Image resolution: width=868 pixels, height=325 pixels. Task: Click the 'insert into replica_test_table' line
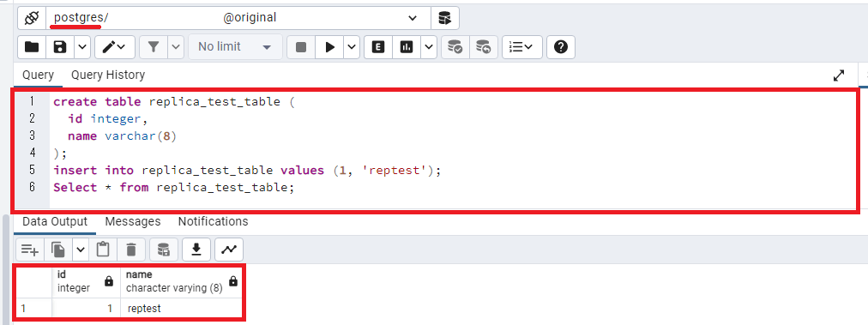point(247,171)
